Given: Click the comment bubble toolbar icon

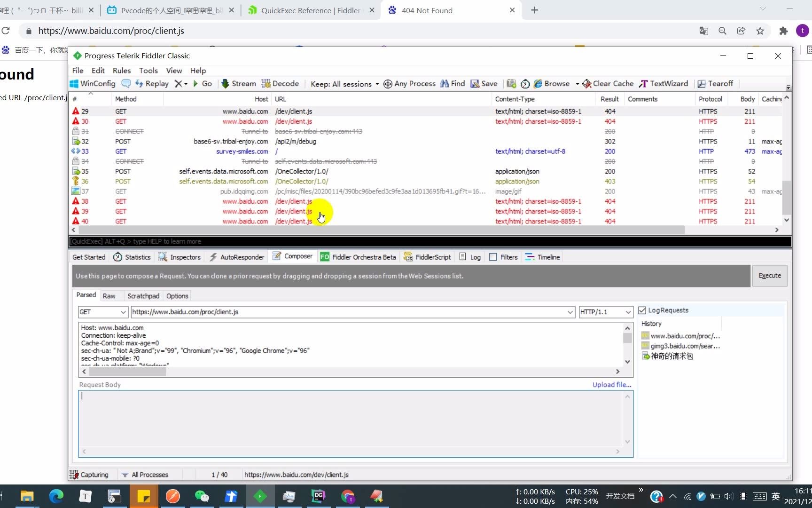Looking at the screenshot, I should [x=126, y=83].
